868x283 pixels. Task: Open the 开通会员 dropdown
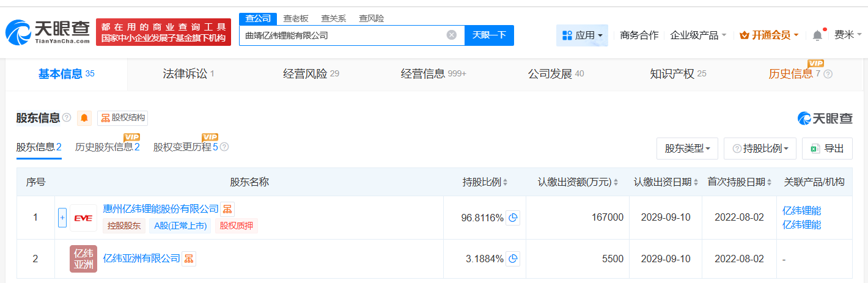[769, 35]
